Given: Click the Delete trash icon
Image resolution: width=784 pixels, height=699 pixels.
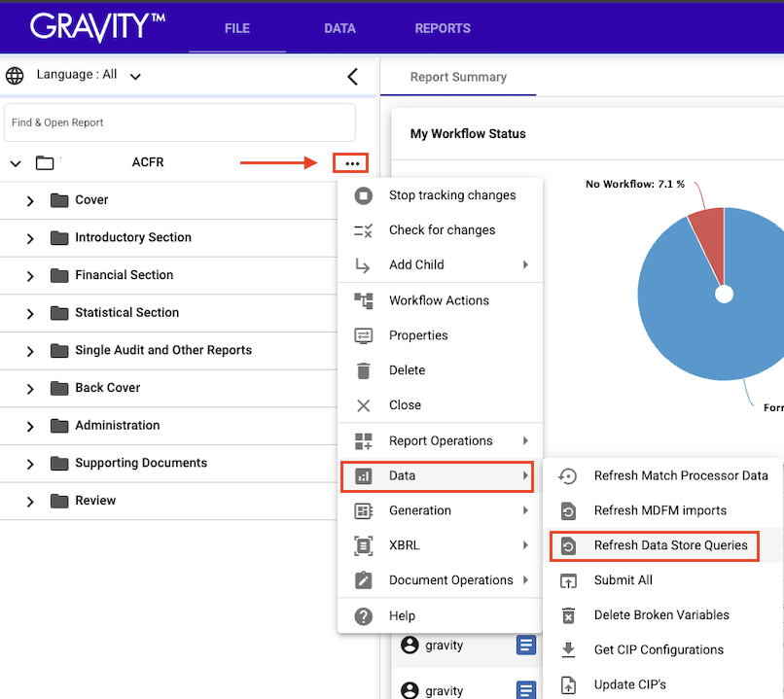Looking at the screenshot, I should click(x=364, y=370).
